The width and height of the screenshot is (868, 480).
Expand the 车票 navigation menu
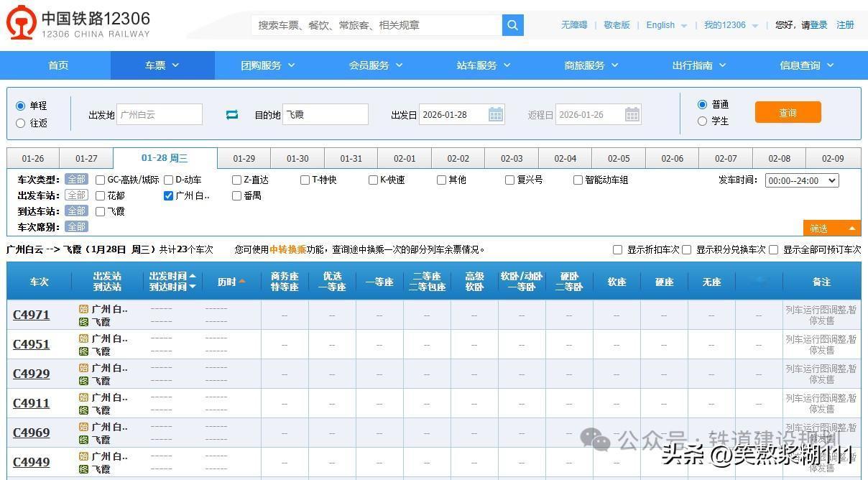pyautogui.click(x=162, y=65)
